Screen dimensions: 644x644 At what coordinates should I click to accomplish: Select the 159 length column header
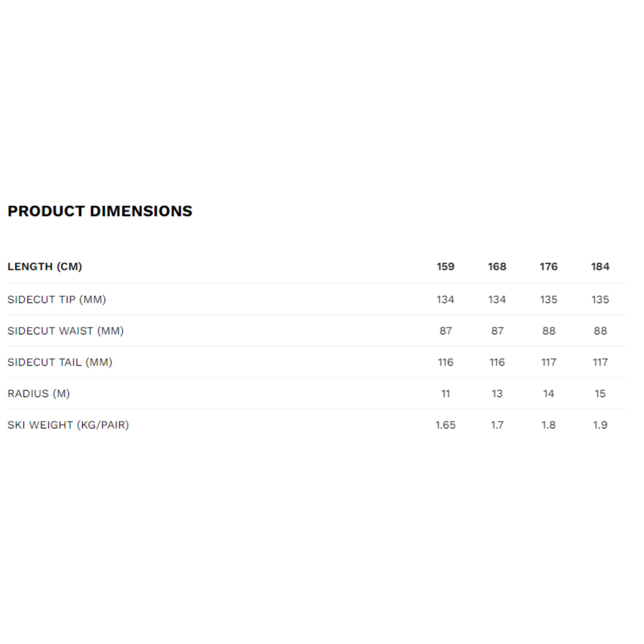(445, 267)
